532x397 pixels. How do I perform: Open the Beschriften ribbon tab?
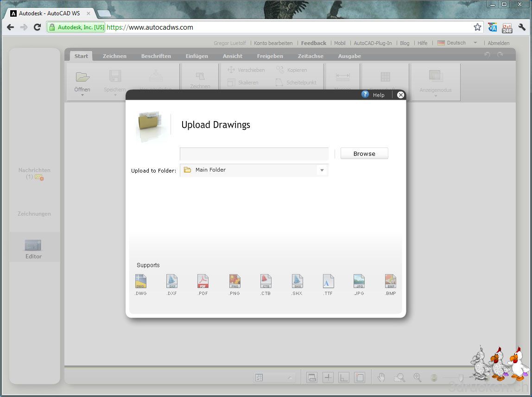coord(156,56)
